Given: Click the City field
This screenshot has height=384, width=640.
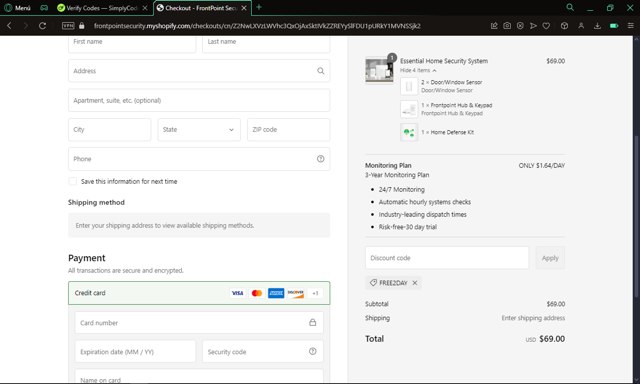Looking at the screenshot, I should coord(109,130).
